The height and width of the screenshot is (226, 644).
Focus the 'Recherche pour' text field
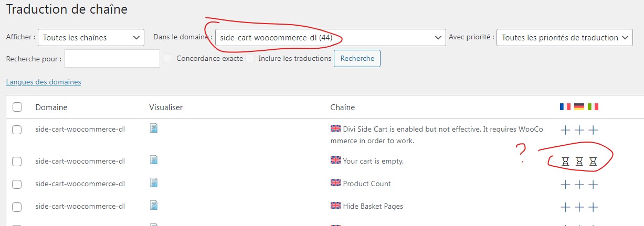(112, 59)
